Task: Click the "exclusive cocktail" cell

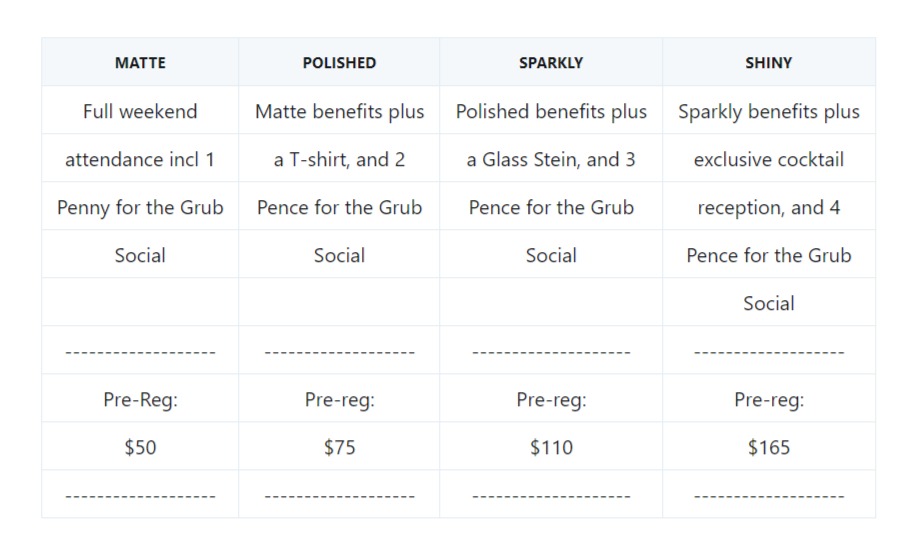Action: tap(768, 159)
